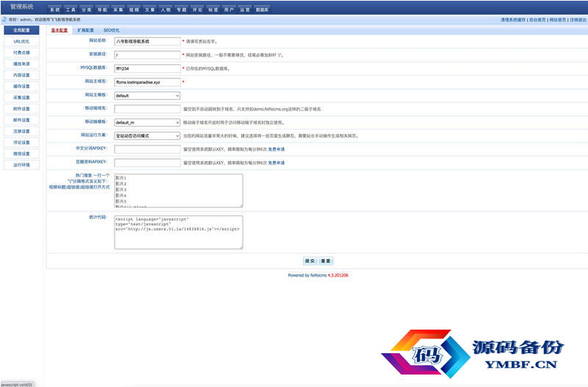Open the feifeicms link in footer
The height and width of the screenshot is (387, 588).
click(x=318, y=275)
